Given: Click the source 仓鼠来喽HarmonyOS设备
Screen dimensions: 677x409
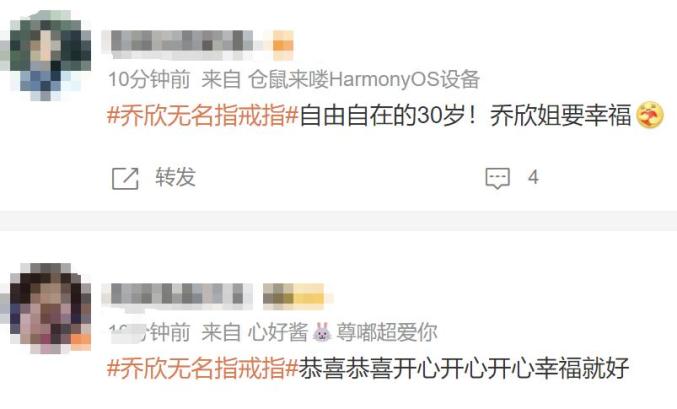Looking at the screenshot, I should point(364,79).
